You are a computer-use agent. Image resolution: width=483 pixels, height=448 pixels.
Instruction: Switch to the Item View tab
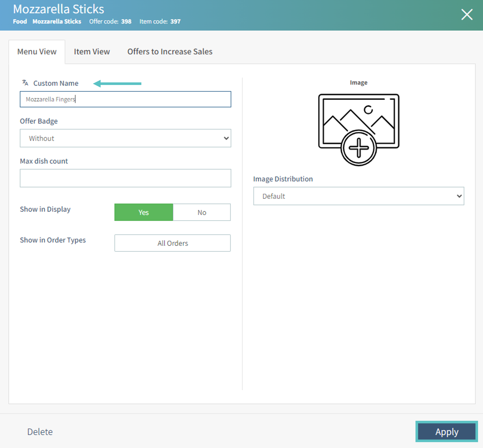[92, 52]
